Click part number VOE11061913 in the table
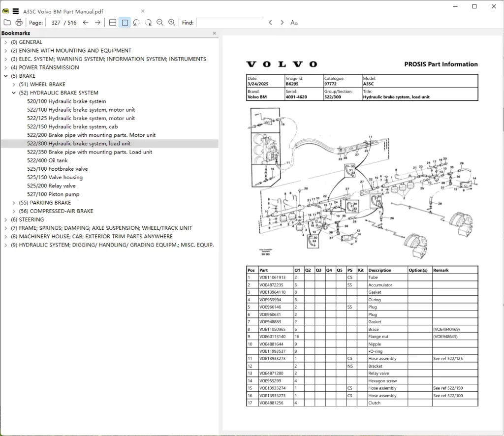504x436 pixels. (272, 278)
